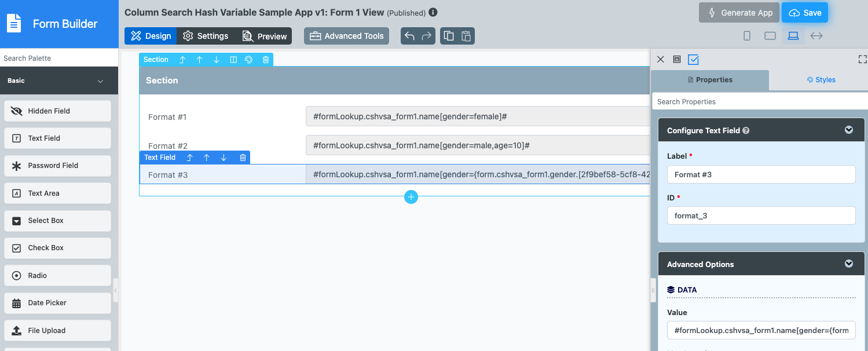Viewport: 868px width, 351px height.
Task: Delete the selected Text Field element
Action: pyautogui.click(x=243, y=158)
